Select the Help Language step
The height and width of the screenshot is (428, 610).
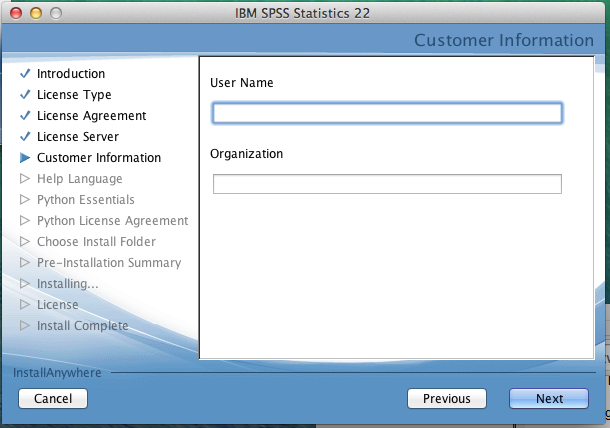79,179
